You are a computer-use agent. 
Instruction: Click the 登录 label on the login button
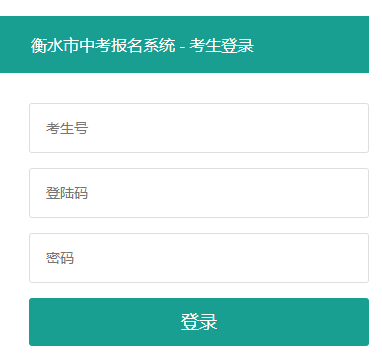tap(199, 322)
